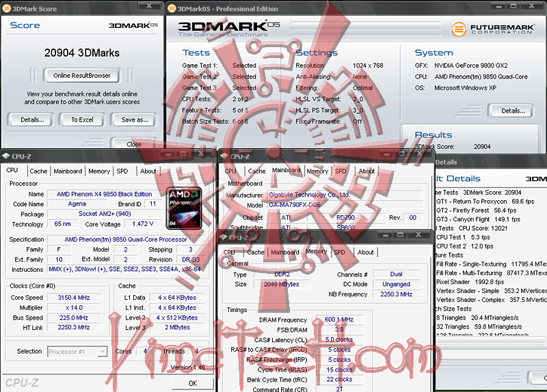547x392 pixels.
Task: Click the Multiplier x 14.0 field
Action: (74, 308)
